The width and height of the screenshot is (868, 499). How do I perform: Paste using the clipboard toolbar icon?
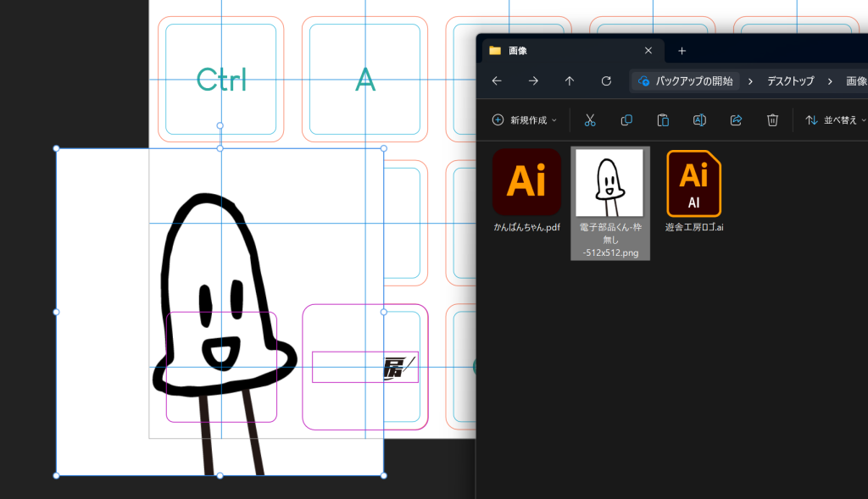pyautogui.click(x=663, y=120)
